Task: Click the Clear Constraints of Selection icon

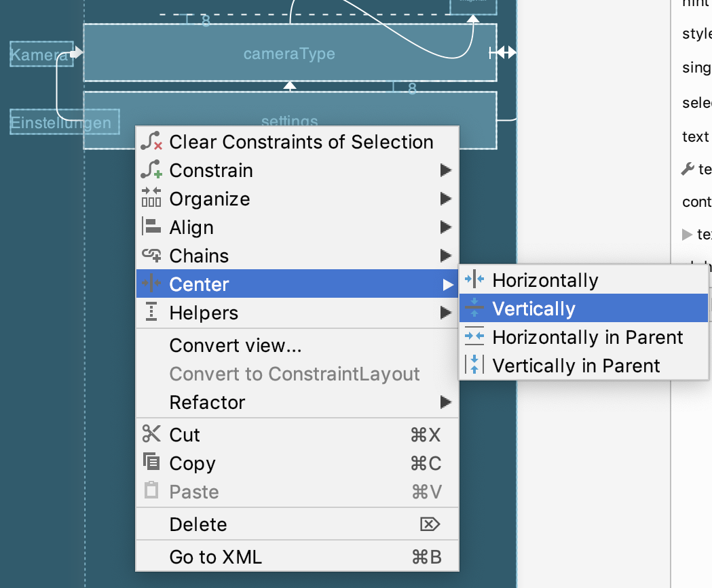Action: coord(151,142)
